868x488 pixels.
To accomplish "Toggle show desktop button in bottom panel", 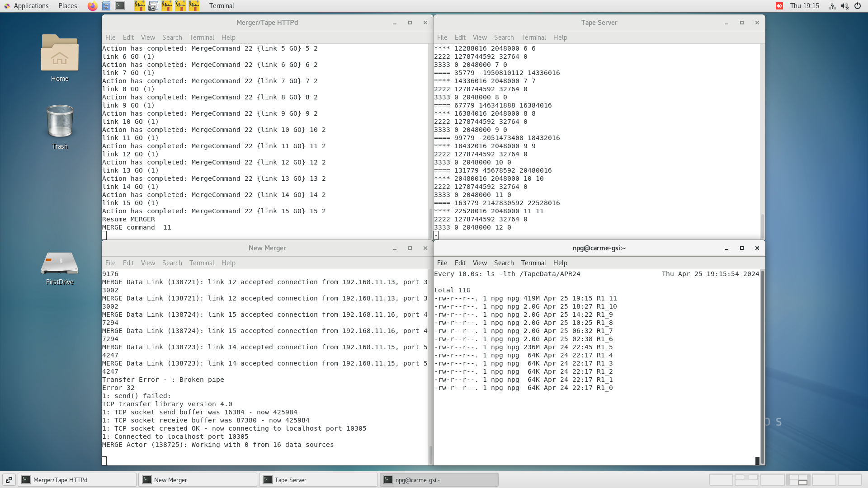I will pyautogui.click(x=9, y=480).
